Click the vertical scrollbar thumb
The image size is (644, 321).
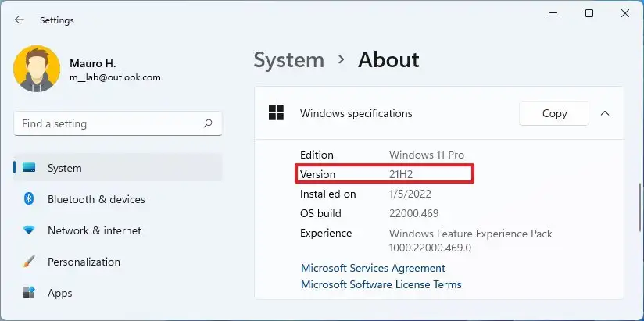coord(639,207)
